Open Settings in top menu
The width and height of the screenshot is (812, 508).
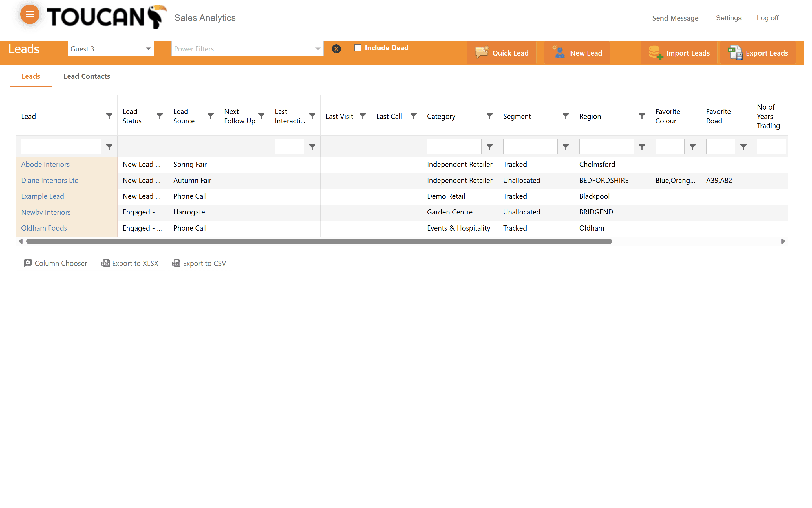point(729,18)
